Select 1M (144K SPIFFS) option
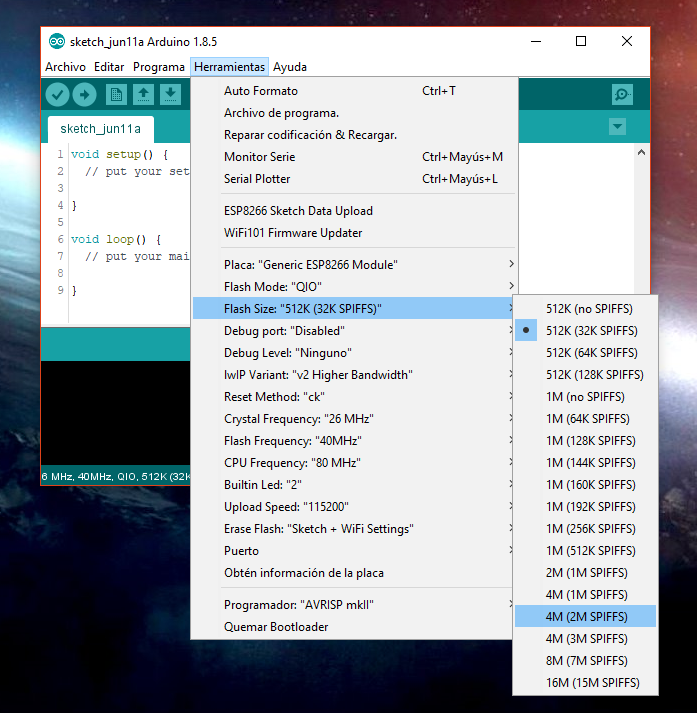Screen dimensions: 697x713 pyautogui.click(x=585, y=462)
